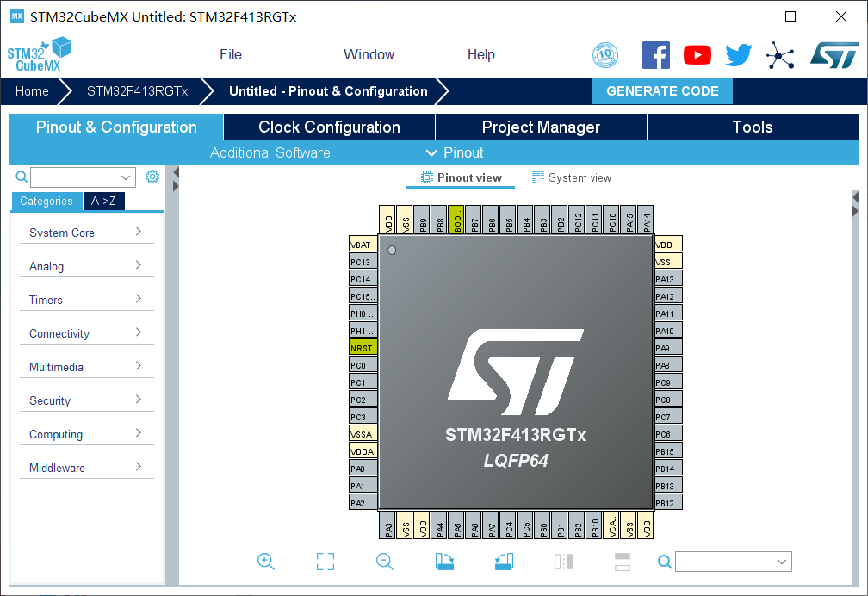868x596 pixels.
Task: Rotate the chip counter-clockwise
Action: tap(505, 561)
